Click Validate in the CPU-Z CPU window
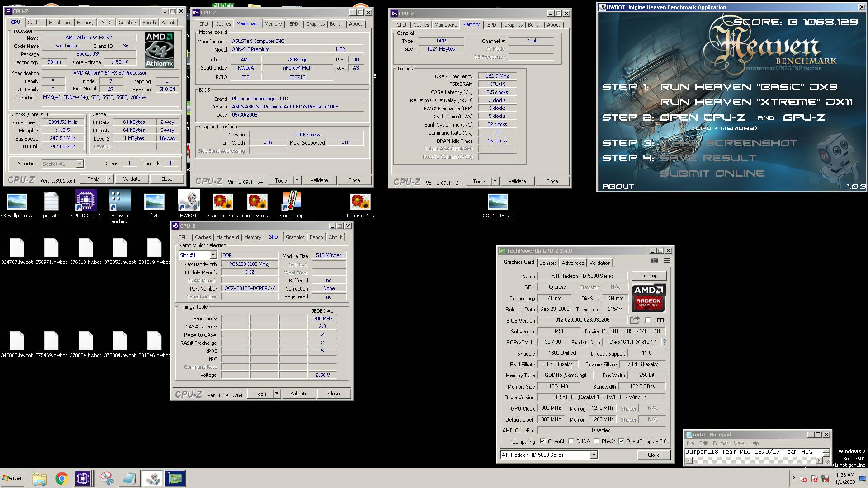 pyautogui.click(x=132, y=179)
